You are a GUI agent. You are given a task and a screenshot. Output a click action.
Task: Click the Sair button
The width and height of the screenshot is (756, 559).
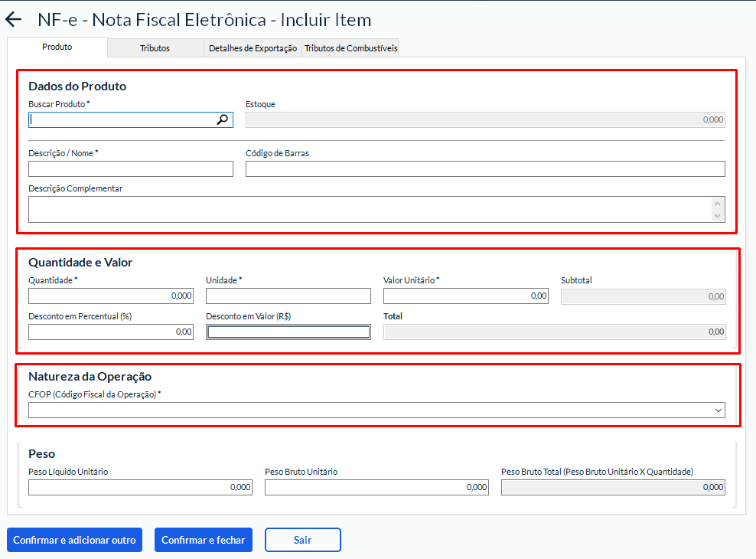click(x=302, y=540)
